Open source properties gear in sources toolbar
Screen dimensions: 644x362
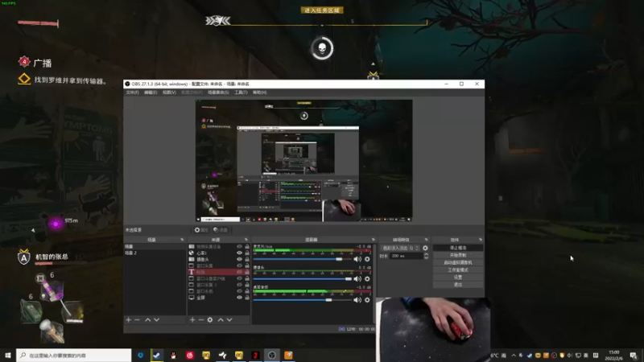click(210, 319)
